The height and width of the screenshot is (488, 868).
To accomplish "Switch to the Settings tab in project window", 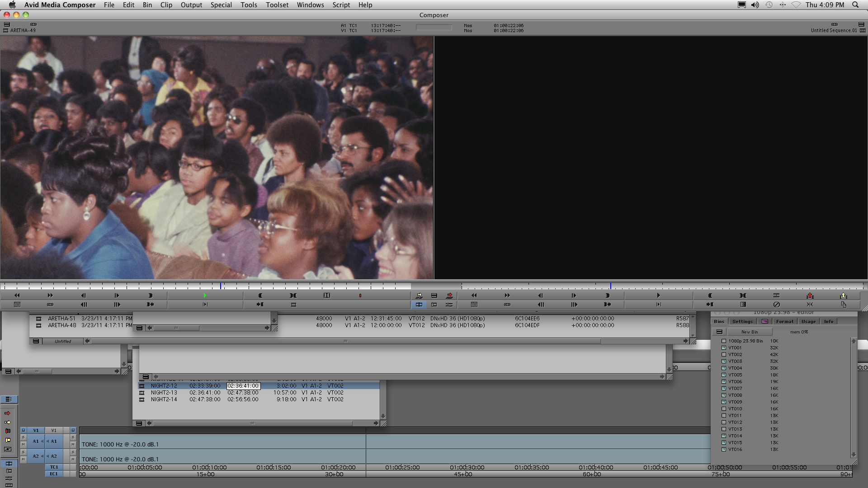I will point(742,322).
